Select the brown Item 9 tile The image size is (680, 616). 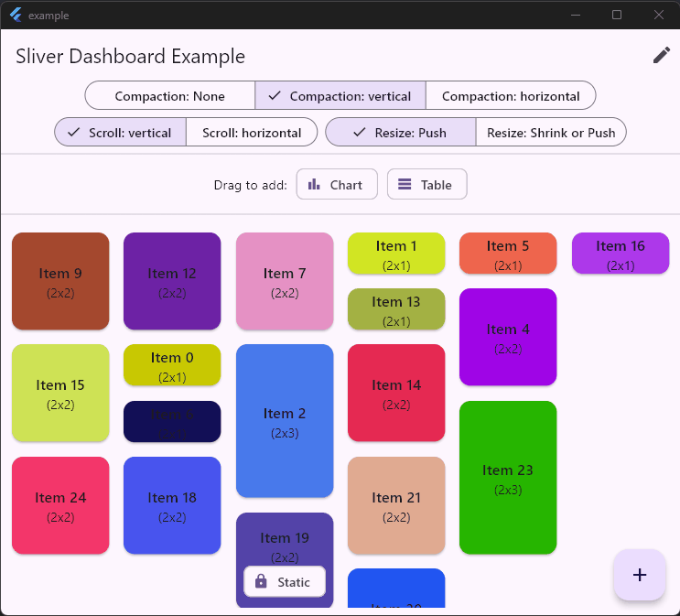60,281
